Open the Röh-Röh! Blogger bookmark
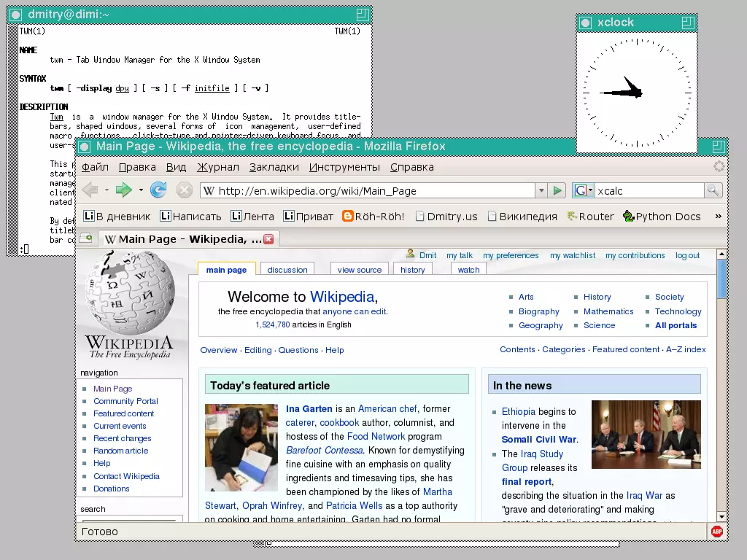This screenshot has width=747, height=560. pyautogui.click(x=373, y=216)
